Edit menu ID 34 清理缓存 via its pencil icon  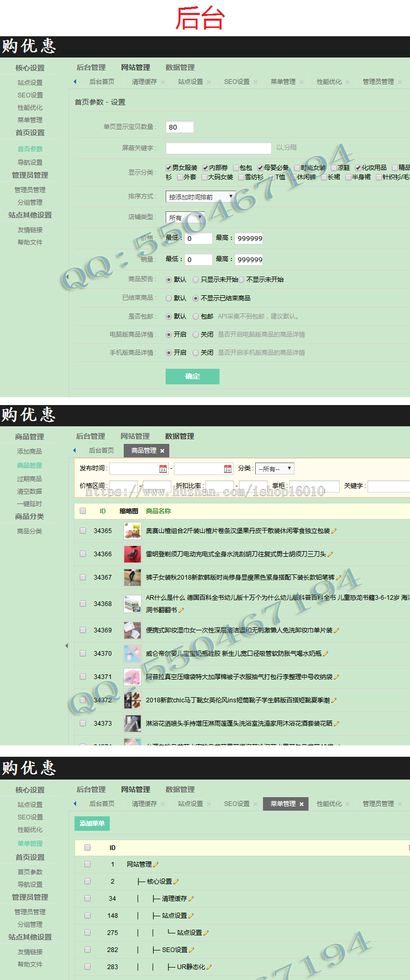(191, 899)
